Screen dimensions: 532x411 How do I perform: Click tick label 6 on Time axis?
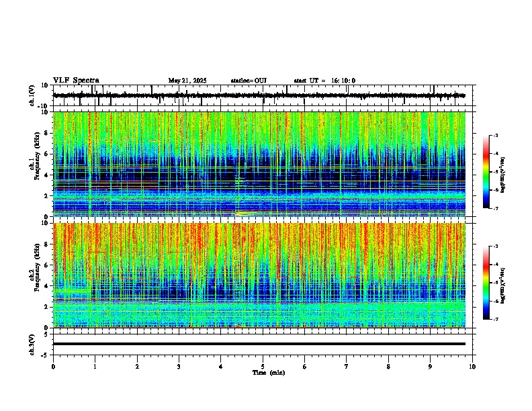pos(305,367)
